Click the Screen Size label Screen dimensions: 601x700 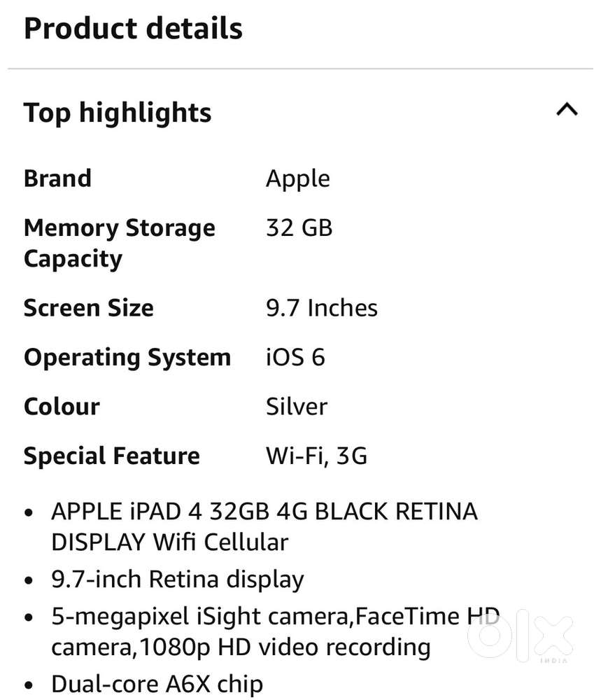coord(88,308)
